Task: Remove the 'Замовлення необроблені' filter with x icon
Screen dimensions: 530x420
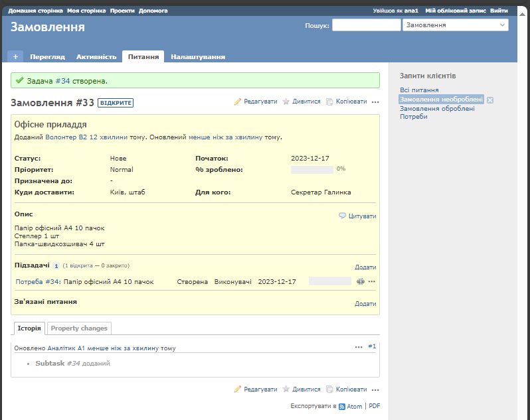Action: tap(490, 100)
